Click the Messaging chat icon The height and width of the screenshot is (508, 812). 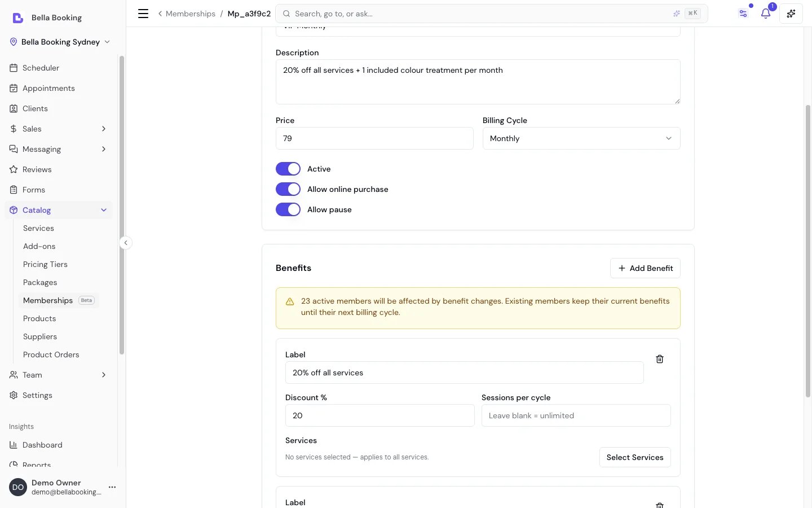14,149
